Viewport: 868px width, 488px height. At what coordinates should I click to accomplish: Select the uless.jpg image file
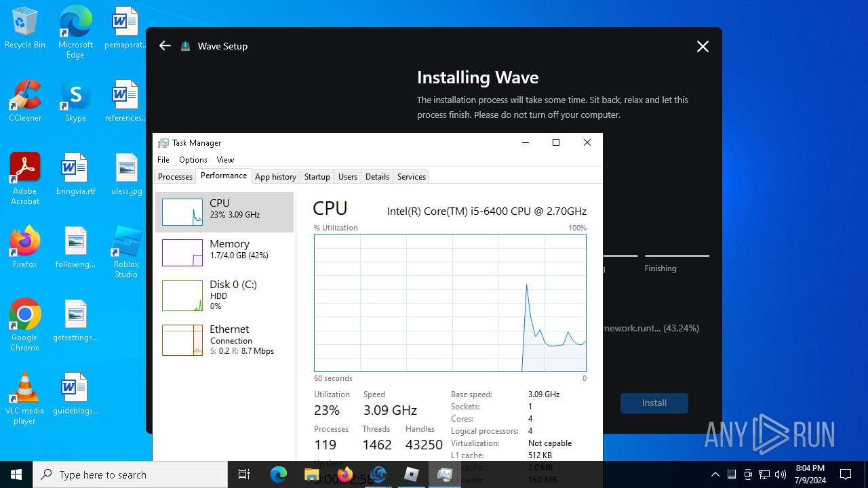pyautogui.click(x=127, y=174)
